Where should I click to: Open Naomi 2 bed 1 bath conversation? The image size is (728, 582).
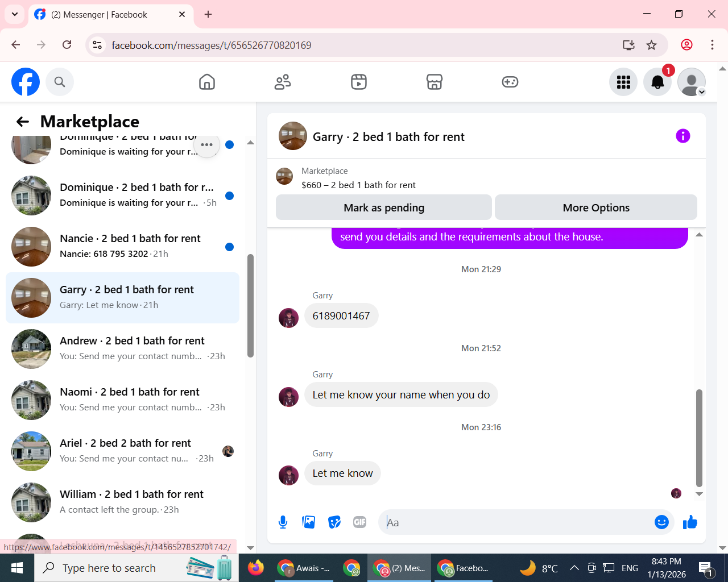[x=122, y=400]
